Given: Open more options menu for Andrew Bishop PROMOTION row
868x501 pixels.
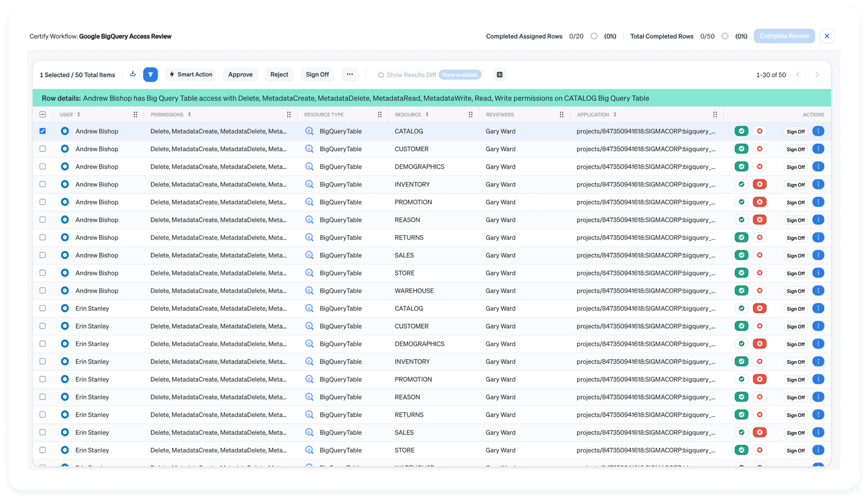Looking at the screenshot, I should [818, 202].
